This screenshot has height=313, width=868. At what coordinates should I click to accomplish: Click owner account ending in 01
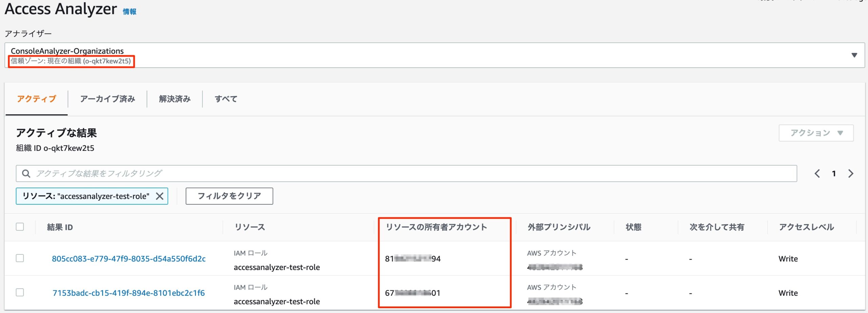(x=413, y=293)
